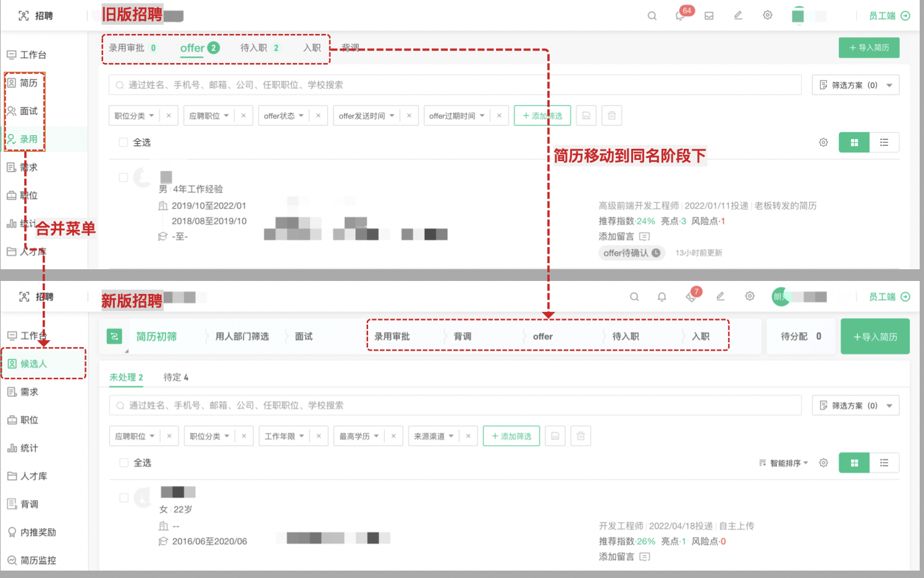The width and height of the screenshot is (924, 578).
Task: Open the inbox icon in old version header
Action: click(x=709, y=16)
